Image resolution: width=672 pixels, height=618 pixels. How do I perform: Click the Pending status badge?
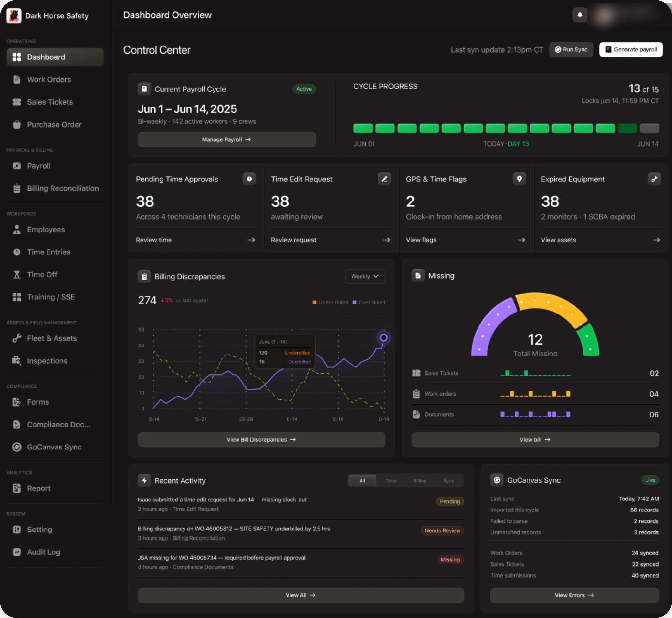coord(449,501)
